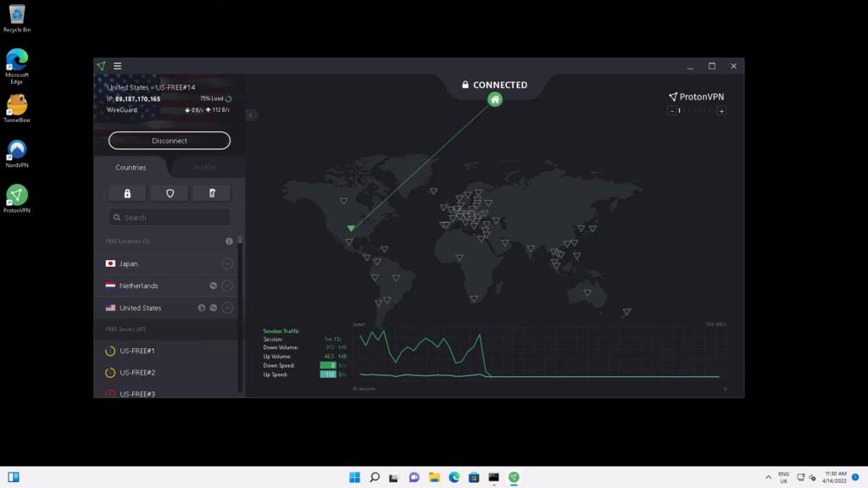Focus the server Search field
Image resolution: width=868 pixels, height=488 pixels.
click(x=170, y=218)
